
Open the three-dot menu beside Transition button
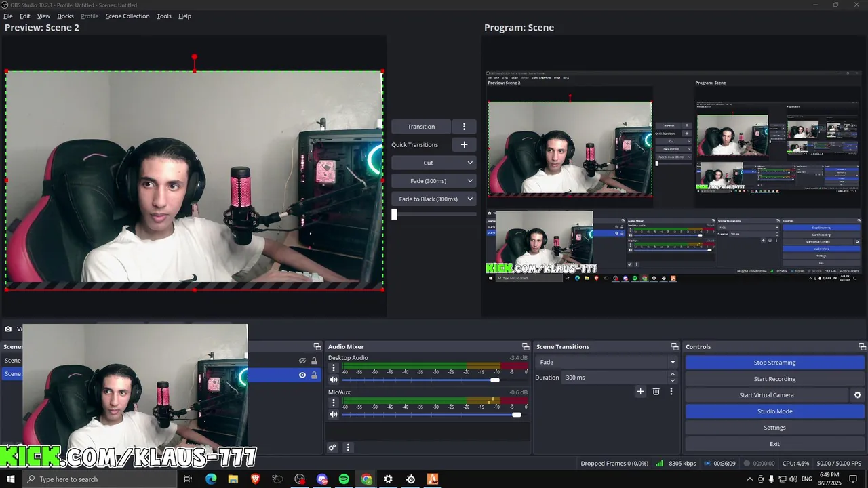464,127
